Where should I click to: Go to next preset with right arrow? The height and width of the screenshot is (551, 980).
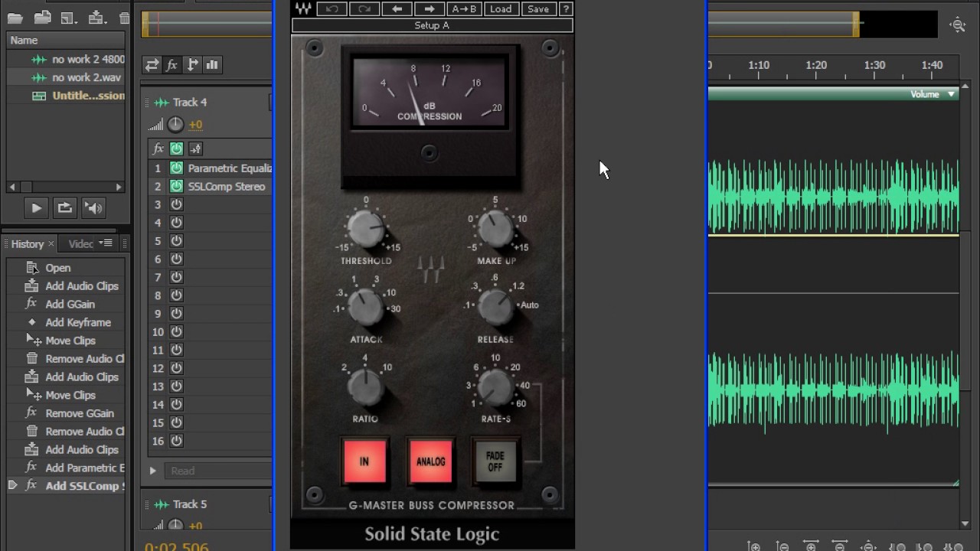pyautogui.click(x=430, y=9)
